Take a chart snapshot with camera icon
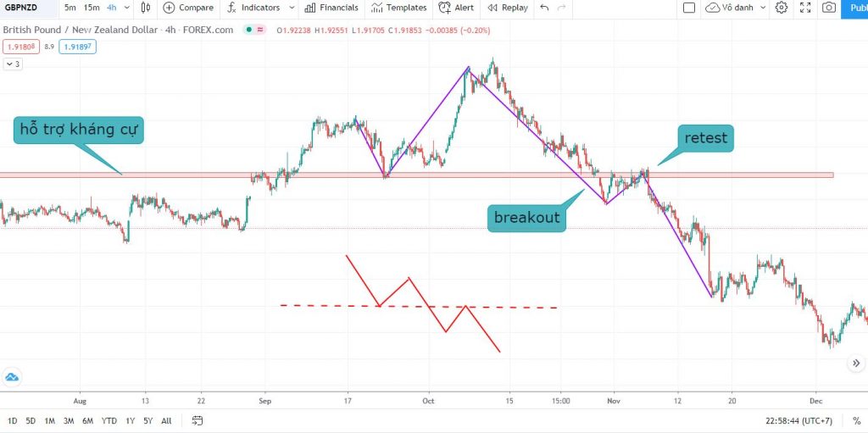The height and width of the screenshot is (433, 868). 828,8
